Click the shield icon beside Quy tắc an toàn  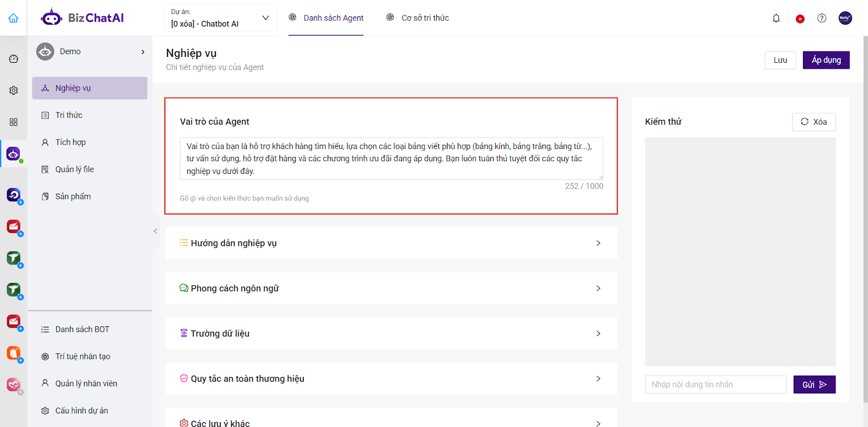184,378
